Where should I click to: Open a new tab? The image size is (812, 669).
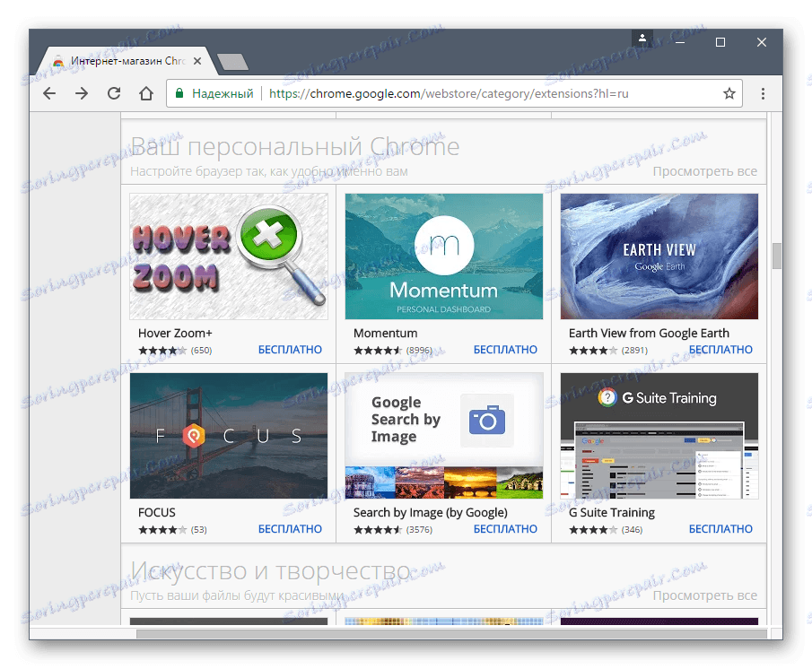point(232,62)
